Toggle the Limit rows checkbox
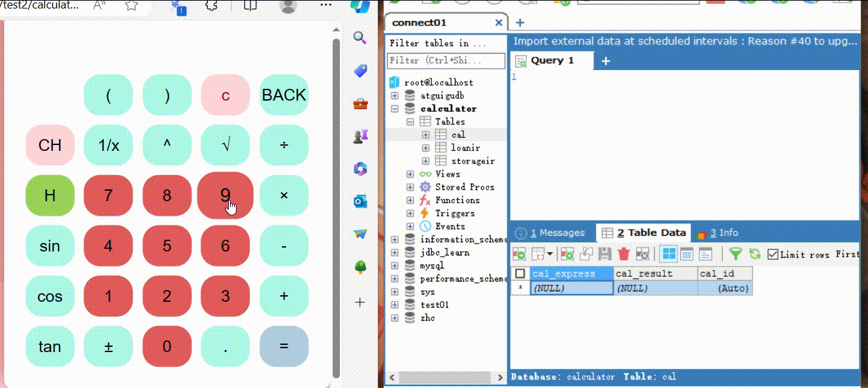This screenshot has width=868, height=388. [773, 254]
